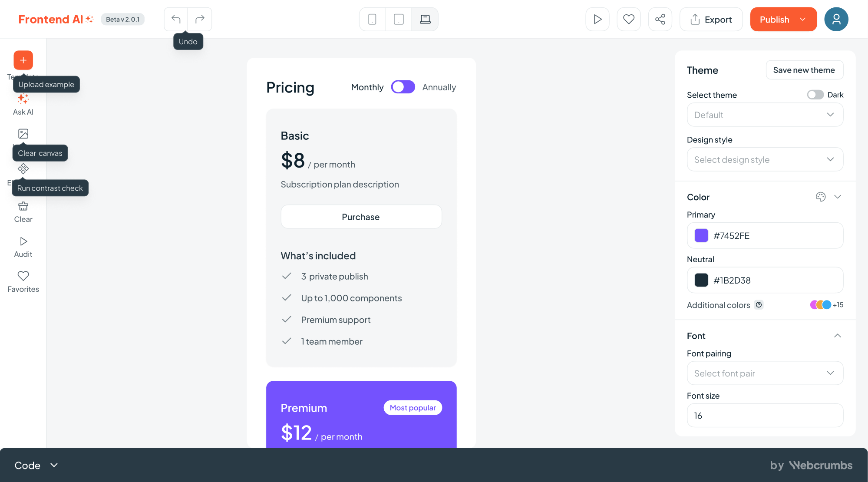
Task: Collapse the Font section
Action: 838,335
